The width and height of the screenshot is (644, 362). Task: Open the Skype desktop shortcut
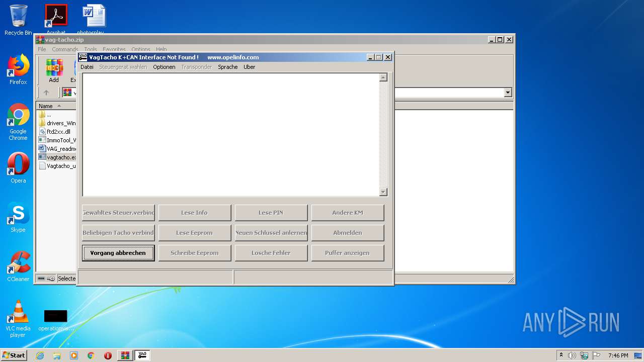click(x=18, y=217)
